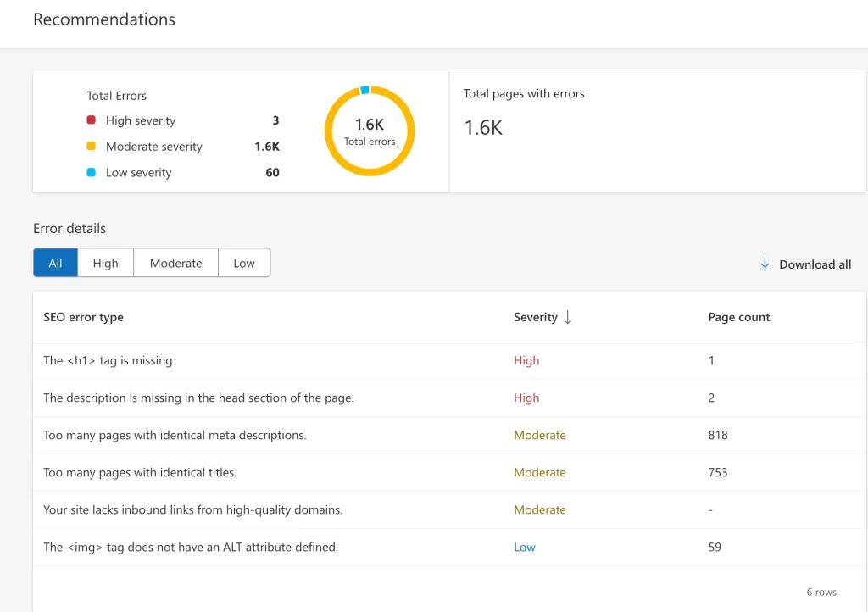The image size is (868, 612).
Task: Click Moderate severity cell in identical titles row
Action: click(540, 472)
